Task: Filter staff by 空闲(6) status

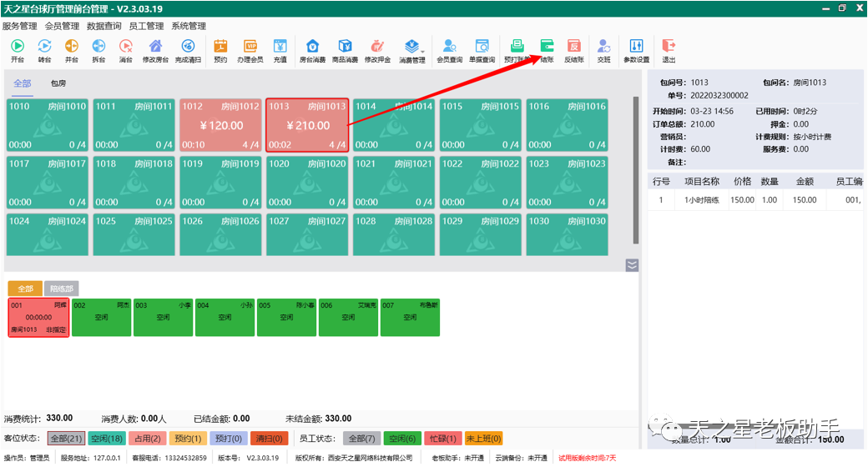Action: [402, 439]
